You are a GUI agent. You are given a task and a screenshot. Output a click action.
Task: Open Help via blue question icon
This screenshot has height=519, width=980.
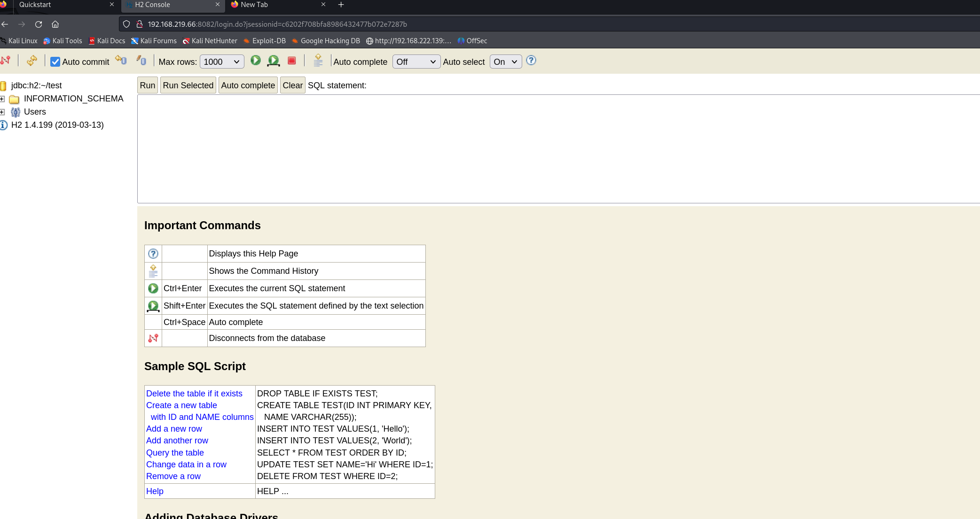click(531, 61)
